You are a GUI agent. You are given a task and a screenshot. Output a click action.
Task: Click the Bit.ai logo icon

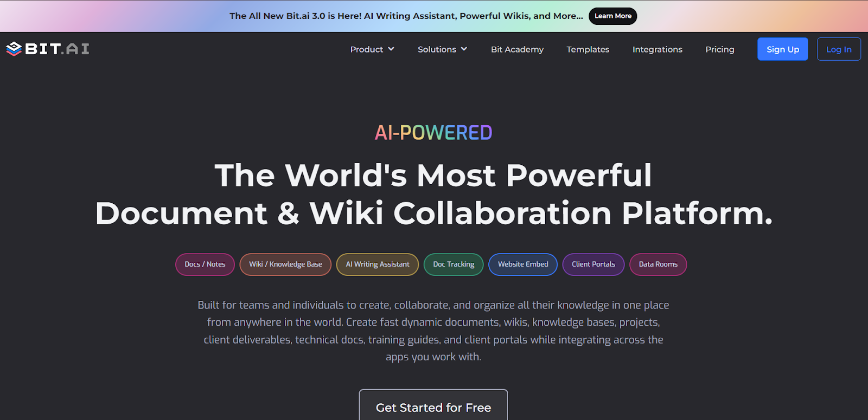[x=14, y=49]
